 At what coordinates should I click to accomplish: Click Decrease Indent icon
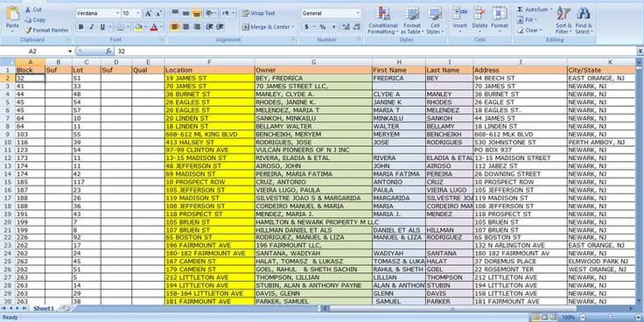[x=209, y=27]
